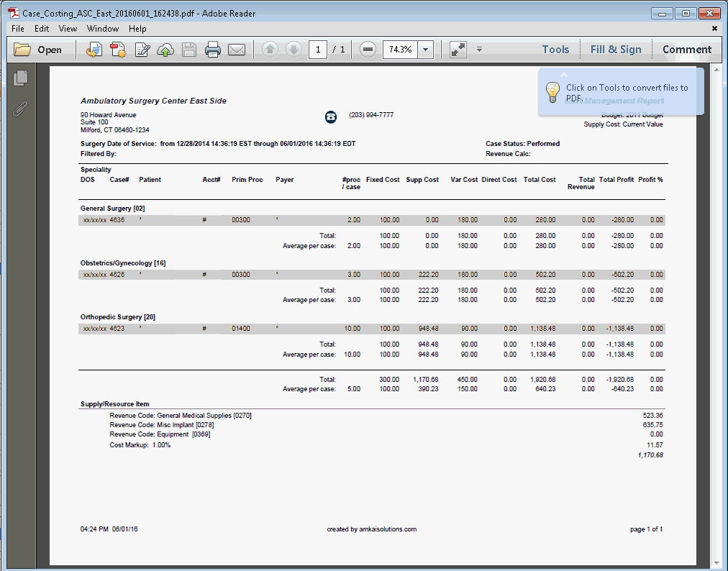Click procedure code 01400
This screenshot has height=571, width=728.
click(241, 328)
